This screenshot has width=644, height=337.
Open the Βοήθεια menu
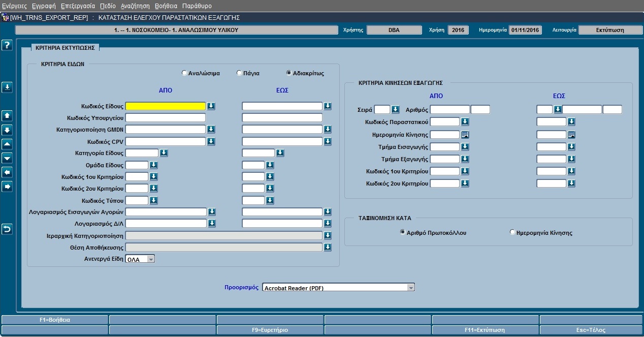[x=166, y=6]
